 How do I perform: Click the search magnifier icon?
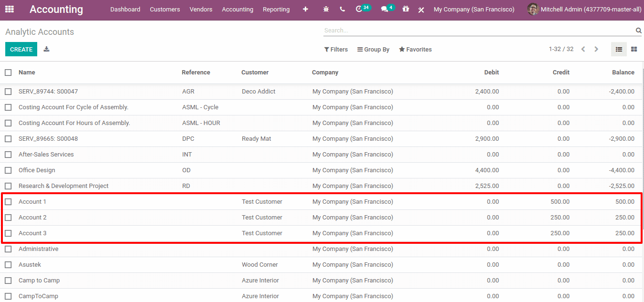click(639, 31)
